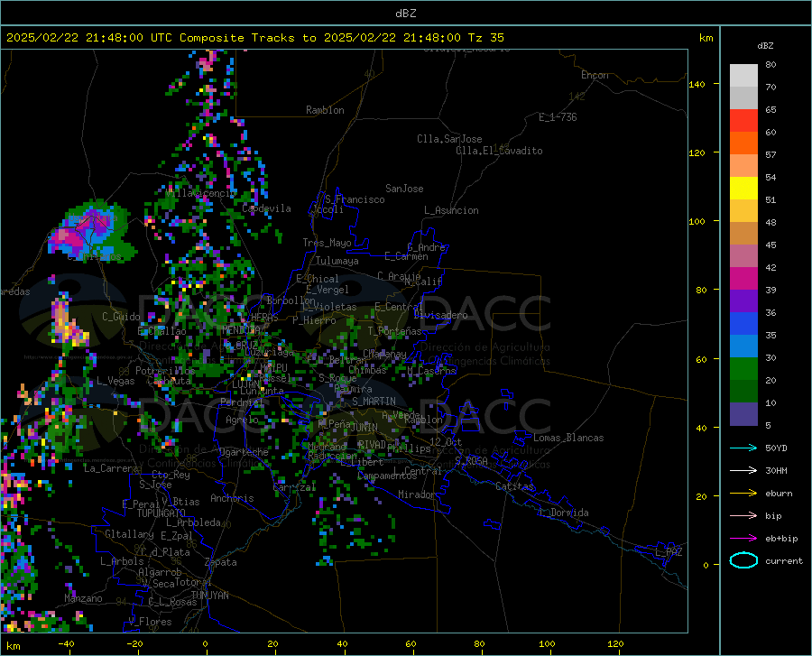Viewport: 812px width, 656px height.
Task: Click the S_MARTIN map label
Action: [x=374, y=402]
